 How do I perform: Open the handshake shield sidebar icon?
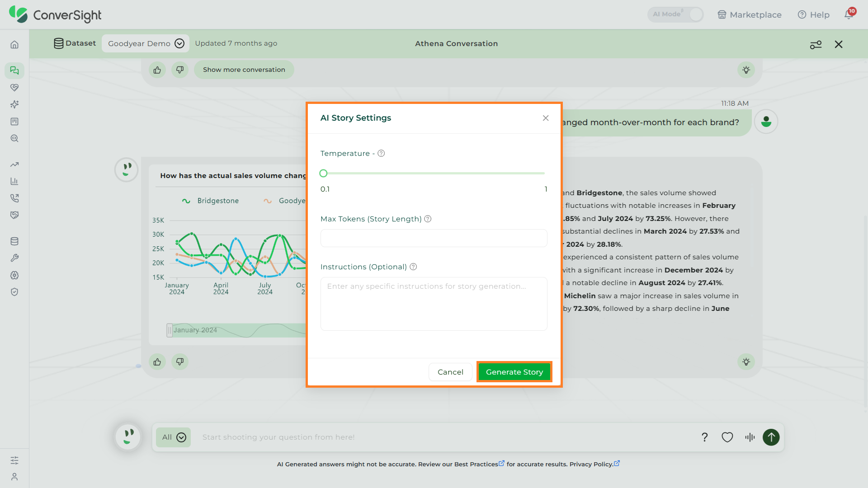pos(14,215)
